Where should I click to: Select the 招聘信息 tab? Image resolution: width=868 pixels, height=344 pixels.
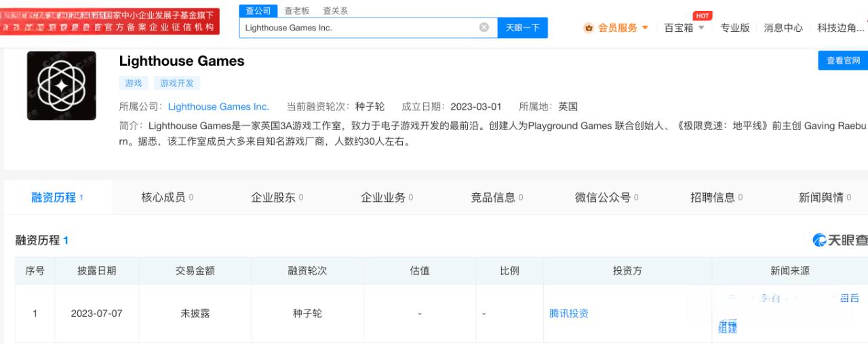(x=716, y=197)
